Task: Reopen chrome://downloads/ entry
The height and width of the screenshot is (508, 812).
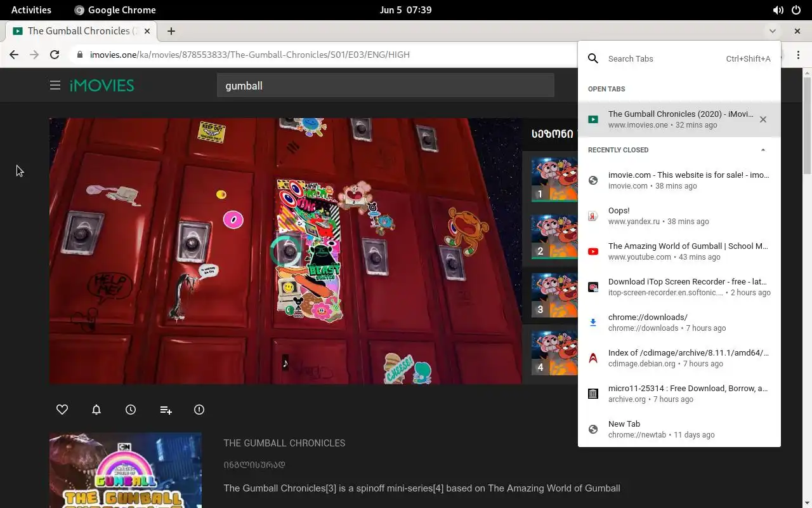Action: point(679,323)
